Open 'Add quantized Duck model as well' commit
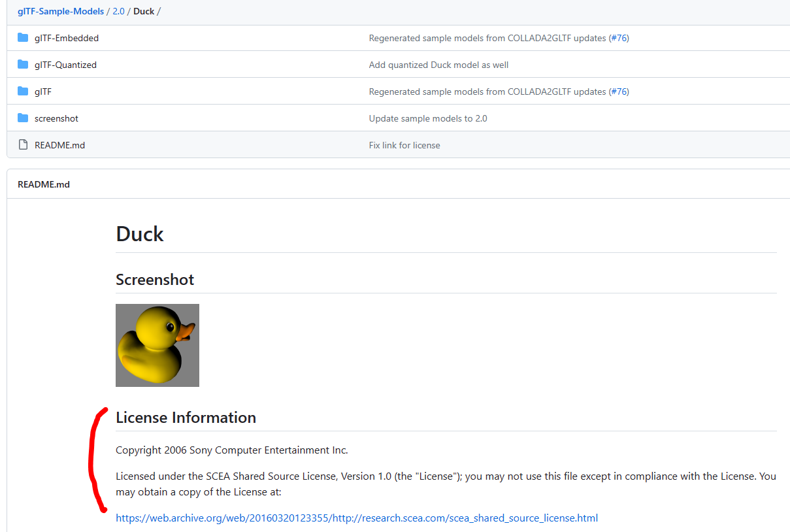Viewport: 790px width, 532px height. 438,65
